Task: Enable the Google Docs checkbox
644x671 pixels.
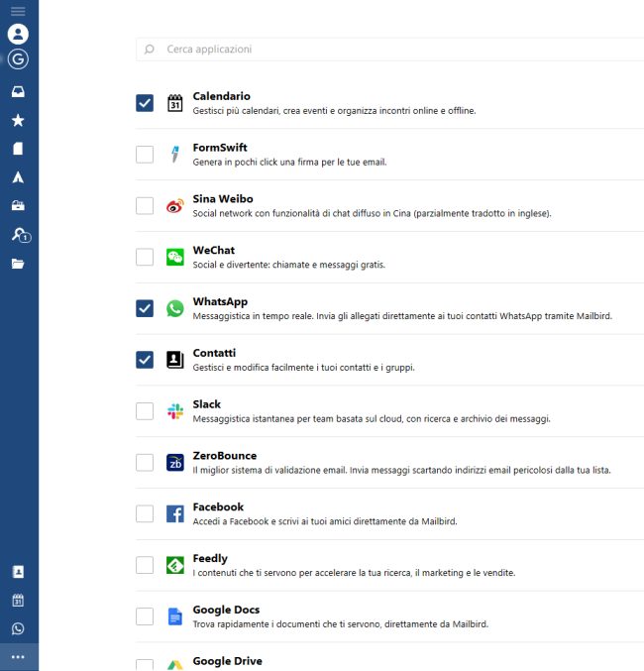Action: click(145, 616)
